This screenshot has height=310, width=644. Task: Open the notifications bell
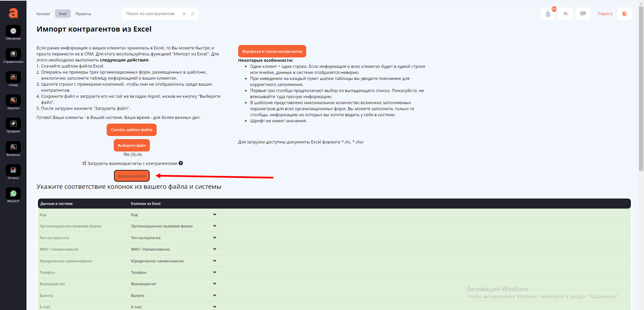[x=548, y=14]
